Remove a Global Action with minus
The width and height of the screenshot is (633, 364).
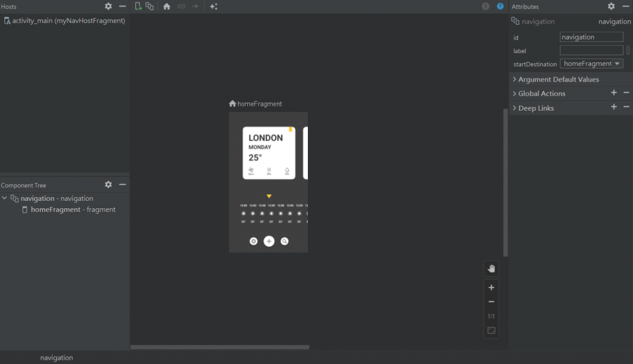(626, 93)
